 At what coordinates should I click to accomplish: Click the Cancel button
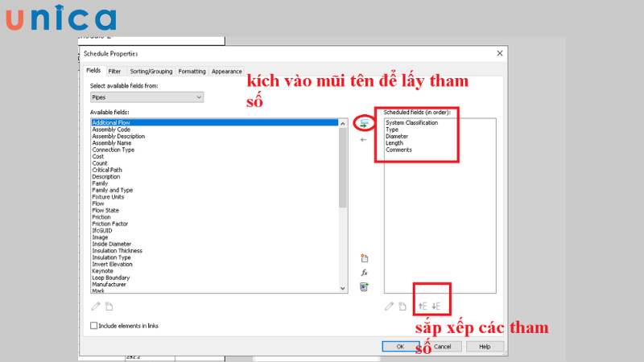442,347
